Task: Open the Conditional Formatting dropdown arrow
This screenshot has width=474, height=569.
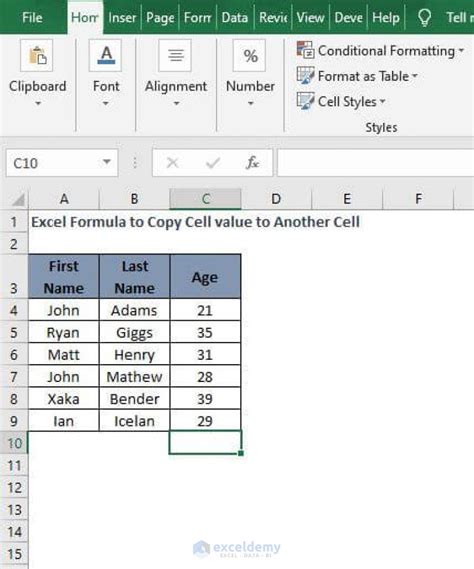Action: pyautogui.click(x=461, y=50)
